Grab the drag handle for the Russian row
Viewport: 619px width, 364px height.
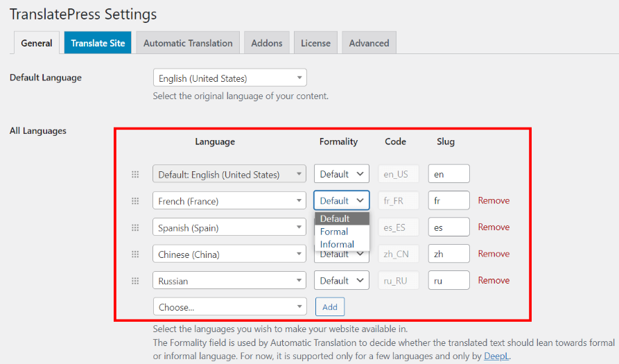[x=135, y=281]
